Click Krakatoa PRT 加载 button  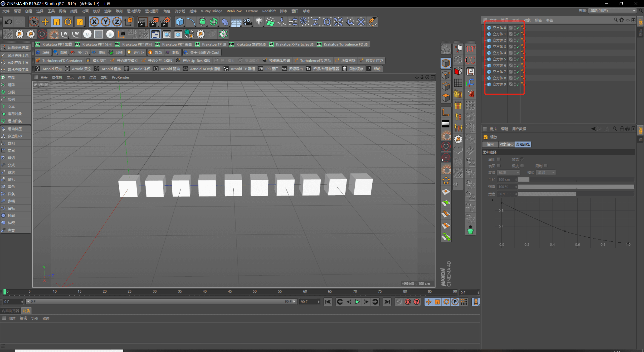coord(54,44)
